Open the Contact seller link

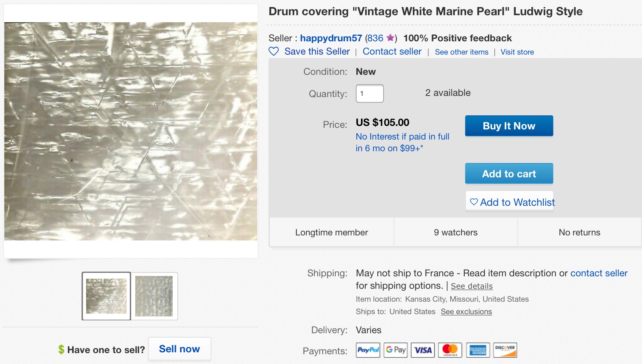tap(392, 51)
